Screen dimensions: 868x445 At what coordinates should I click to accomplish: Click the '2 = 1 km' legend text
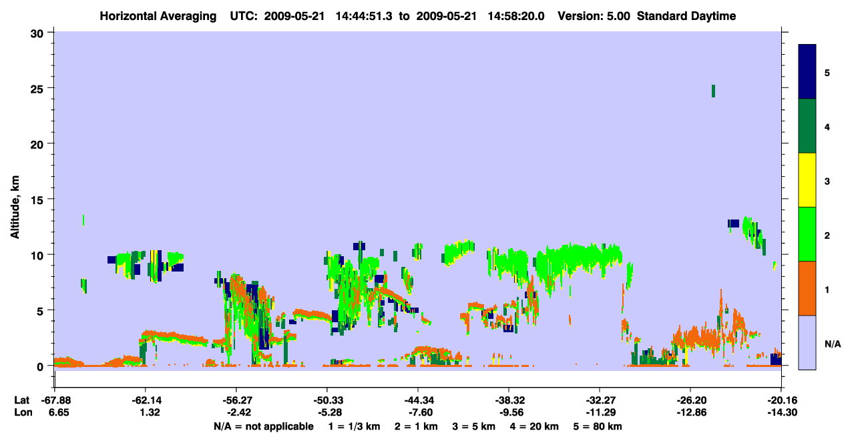tap(417, 426)
